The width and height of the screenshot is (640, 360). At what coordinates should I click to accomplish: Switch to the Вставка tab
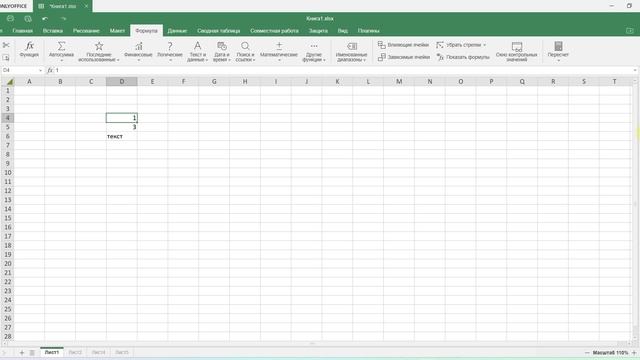pyautogui.click(x=53, y=31)
